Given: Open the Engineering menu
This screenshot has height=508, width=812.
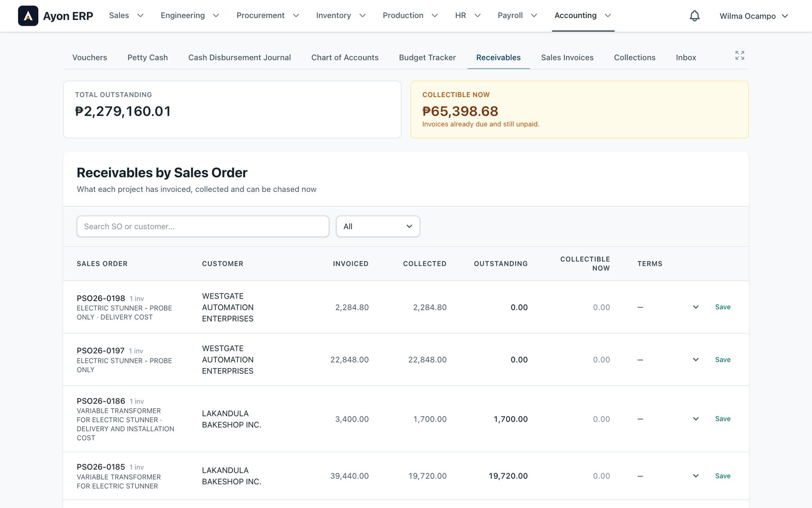Looking at the screenshot, I should coord(190,15).
